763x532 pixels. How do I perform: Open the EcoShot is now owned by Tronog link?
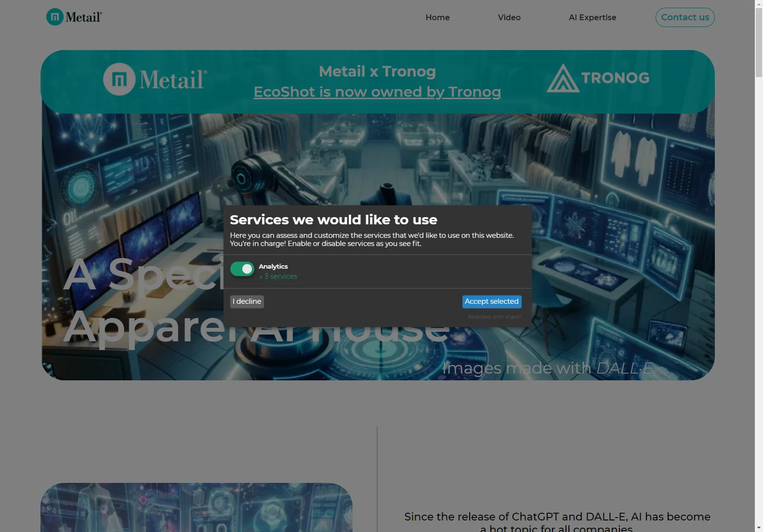click(377, 91)
